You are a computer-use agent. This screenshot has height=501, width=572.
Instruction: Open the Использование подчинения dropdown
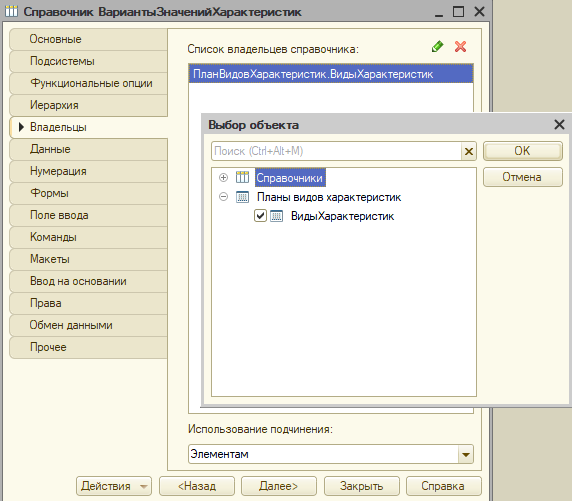point(465,454)
